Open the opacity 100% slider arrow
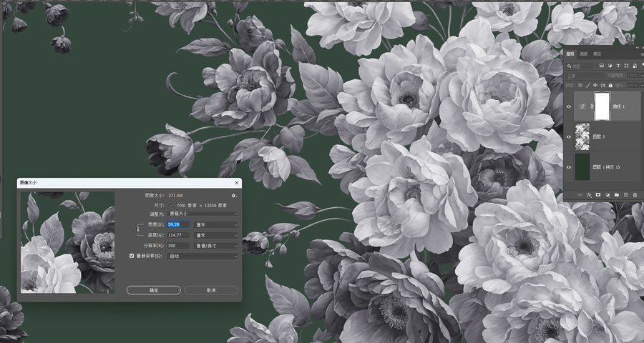Viewport: 644px width, 343px height. coord(642,76)
